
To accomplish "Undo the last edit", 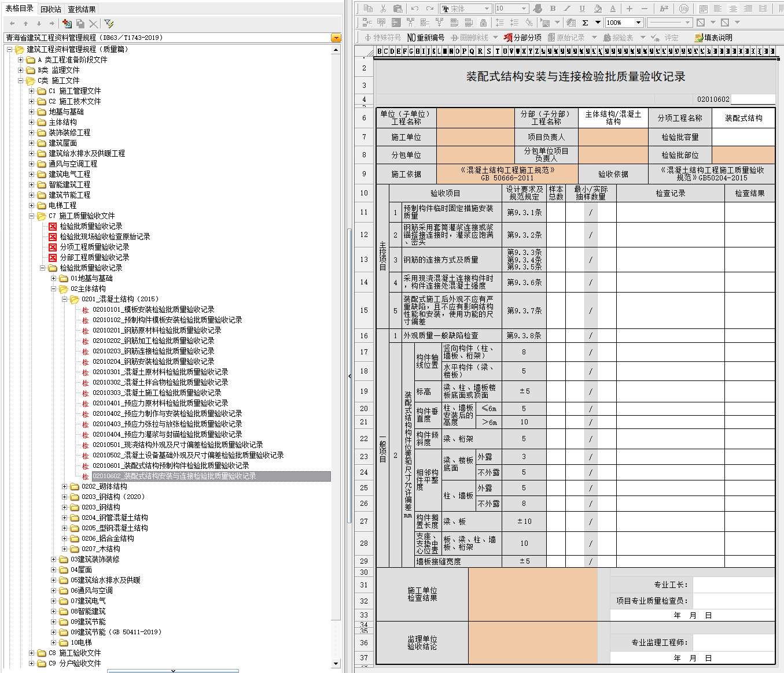I will point(414,9).
